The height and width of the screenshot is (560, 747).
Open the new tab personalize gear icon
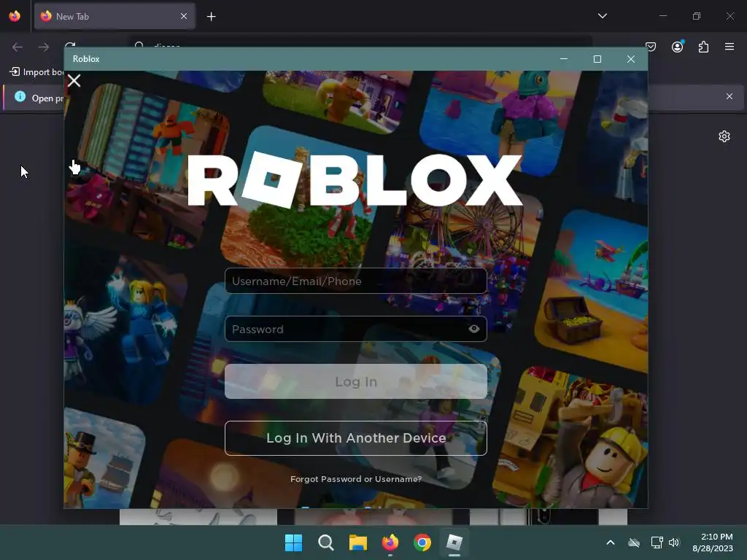click(724, 136)
